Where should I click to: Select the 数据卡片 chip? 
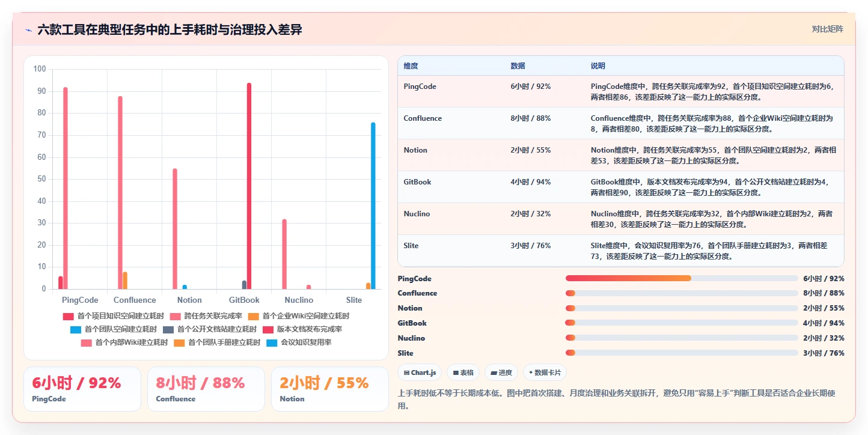click(545, 373)
